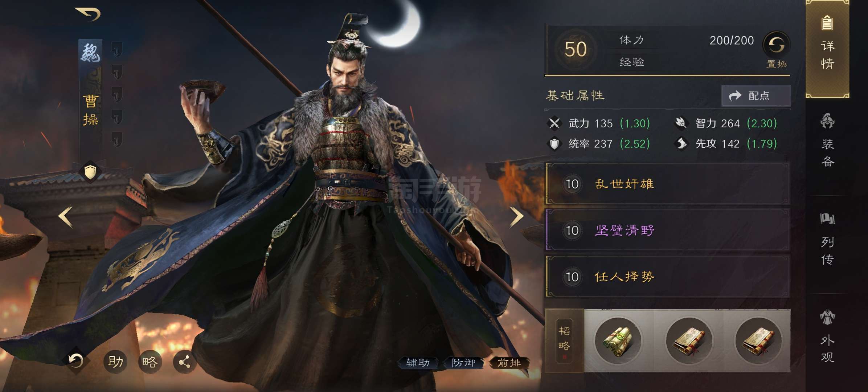
Task: Click the 略 round icon
Action: click(150, 362)
